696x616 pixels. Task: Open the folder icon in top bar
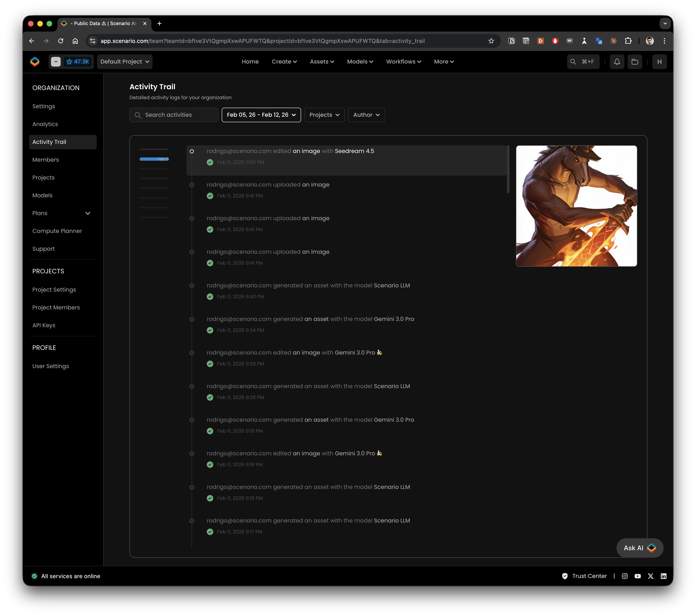(x=635, y=62)
